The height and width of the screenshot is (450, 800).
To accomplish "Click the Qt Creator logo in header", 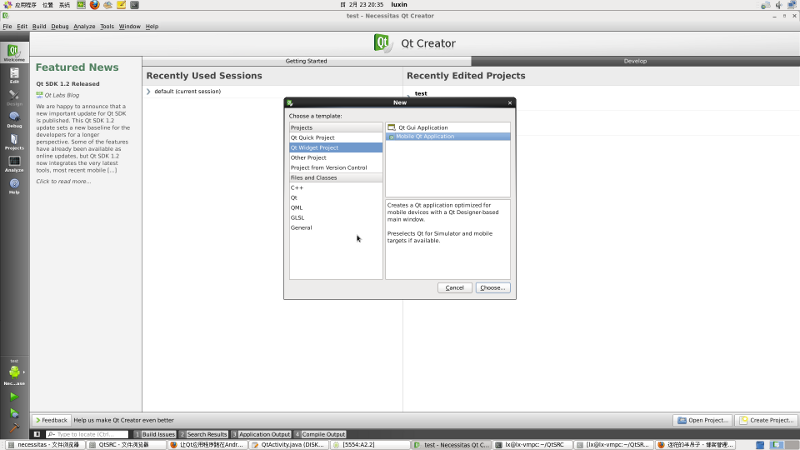I will coord(383,43).
